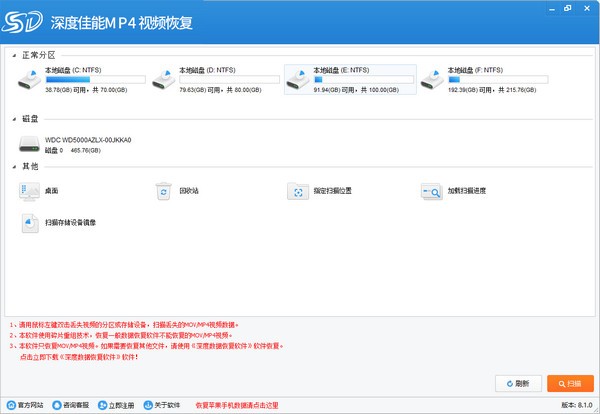Click the register now (立即注册) icon
The width and height of the screenshot is (600, 414).
click(x=102, y=405)
